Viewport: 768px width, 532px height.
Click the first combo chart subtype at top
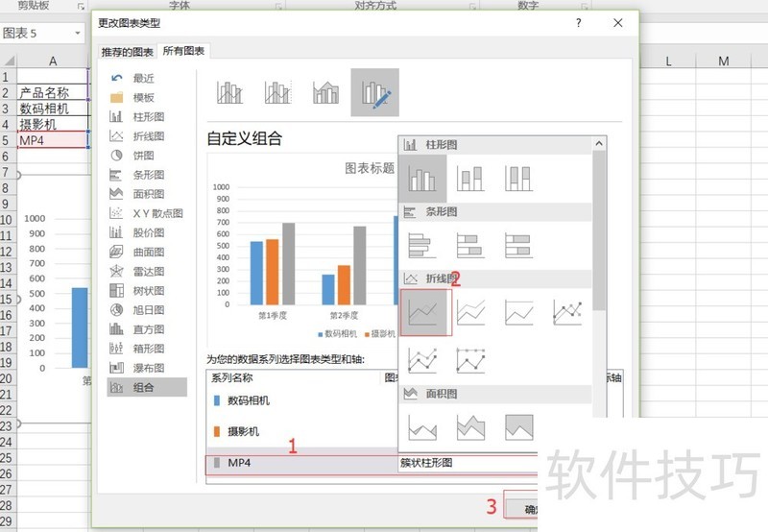pyautogui.click(x=229, y=92)
